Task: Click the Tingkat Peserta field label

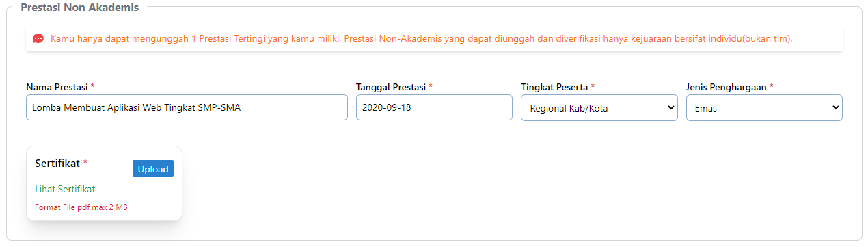Action: (554, 87)
